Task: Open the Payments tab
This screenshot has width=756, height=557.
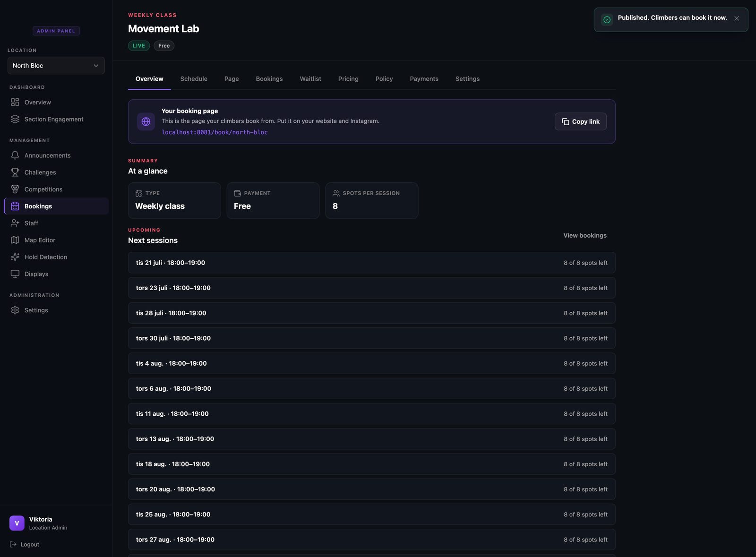Action: pos(424,79)
